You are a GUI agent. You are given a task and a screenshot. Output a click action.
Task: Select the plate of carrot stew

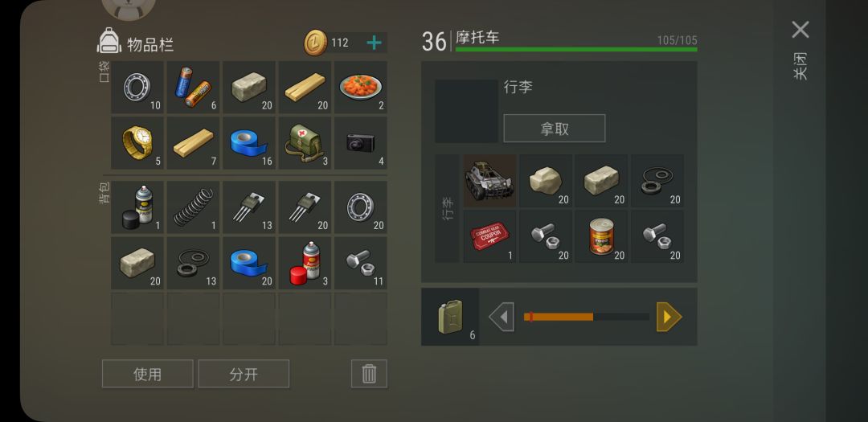360,87
